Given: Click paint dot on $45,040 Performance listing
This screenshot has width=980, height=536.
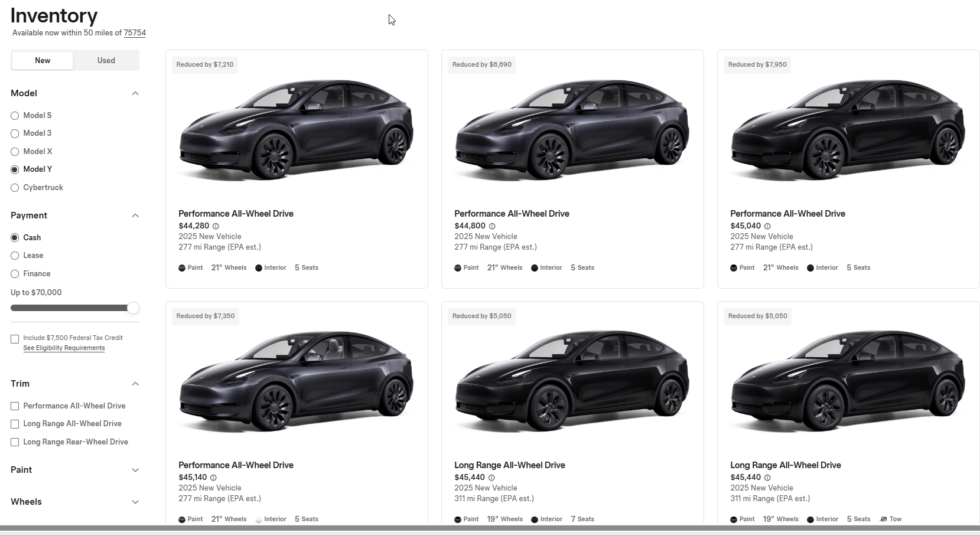Looking at the screenshot, I should tap(734, 268).
